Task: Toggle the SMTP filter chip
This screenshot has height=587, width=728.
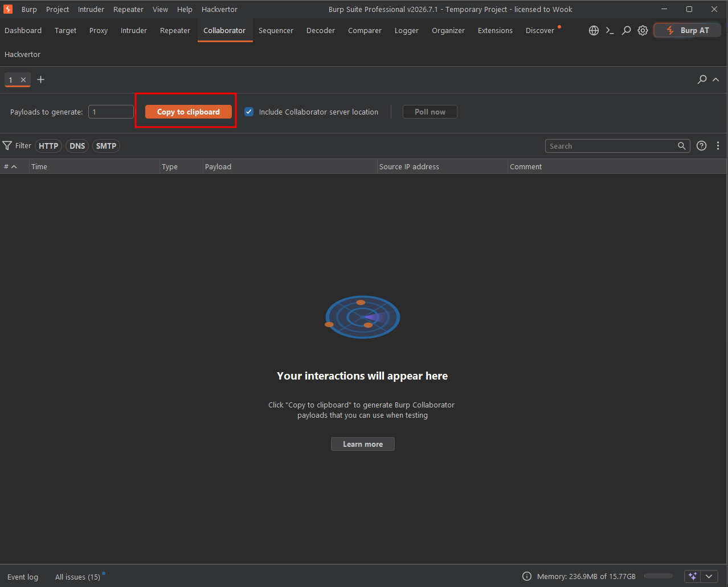Action: pyautogui.click(x=107, y=146)
